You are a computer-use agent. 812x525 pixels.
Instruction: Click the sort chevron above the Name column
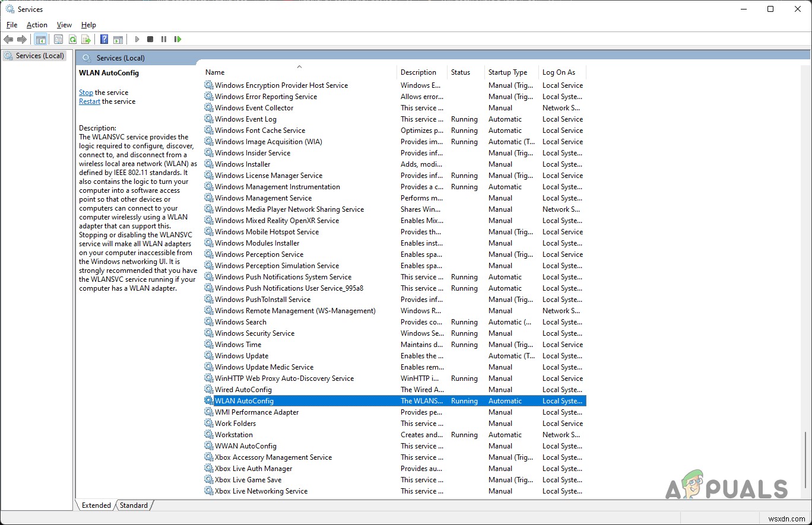(299, 66)
